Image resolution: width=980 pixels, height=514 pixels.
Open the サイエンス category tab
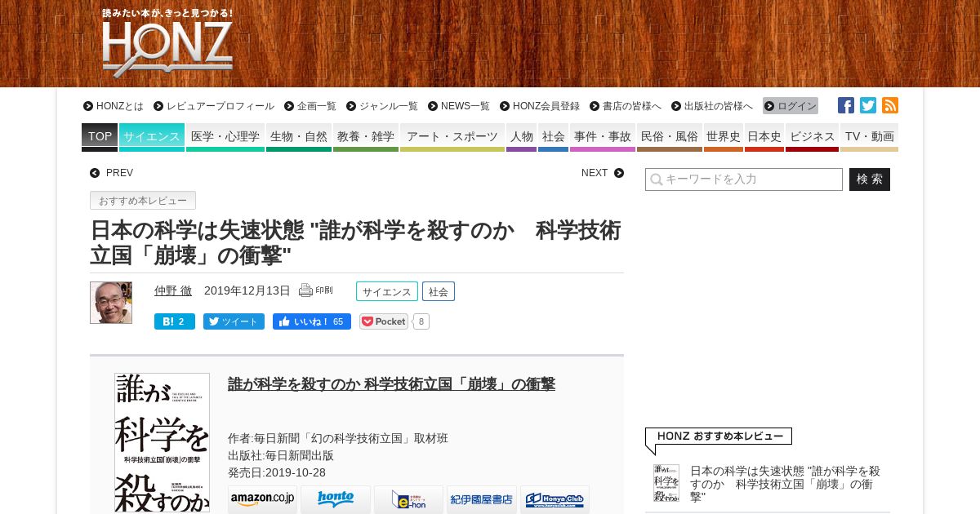pos(152,137)
